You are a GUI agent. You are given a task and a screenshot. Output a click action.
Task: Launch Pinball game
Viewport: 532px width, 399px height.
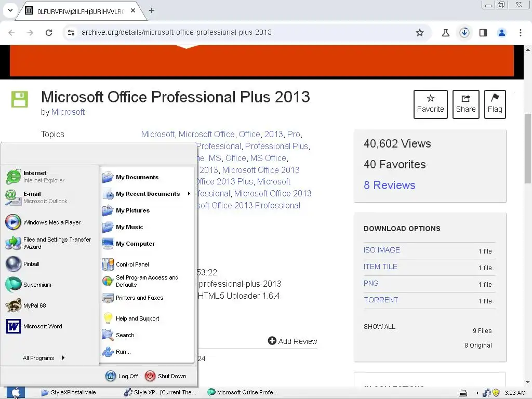(22, 264)
